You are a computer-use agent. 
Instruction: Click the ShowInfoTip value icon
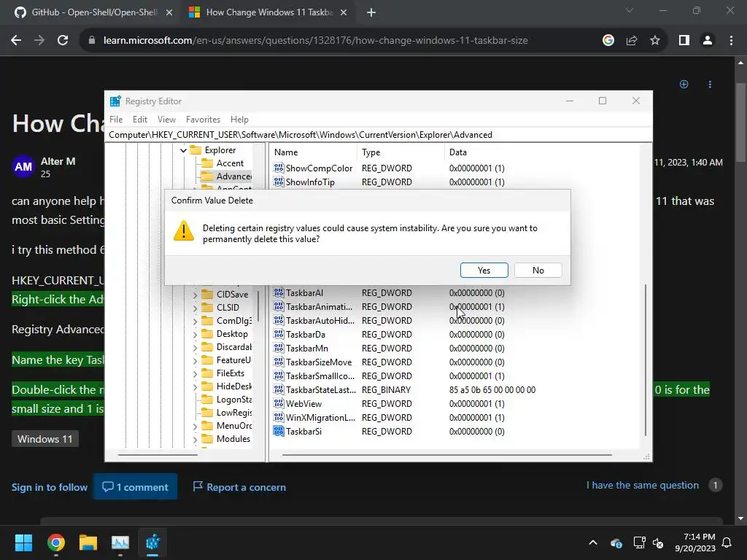pyautogui.click(x=279, y=182)
